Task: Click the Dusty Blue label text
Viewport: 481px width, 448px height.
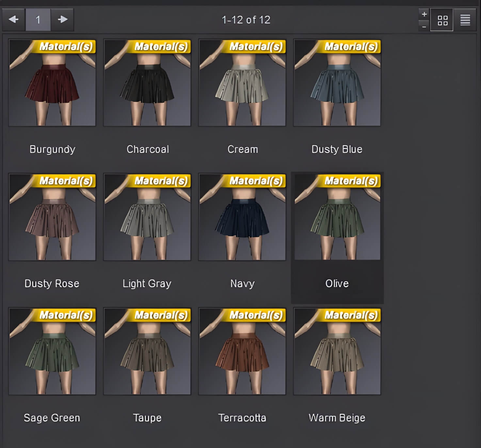Action: [337, 149]
